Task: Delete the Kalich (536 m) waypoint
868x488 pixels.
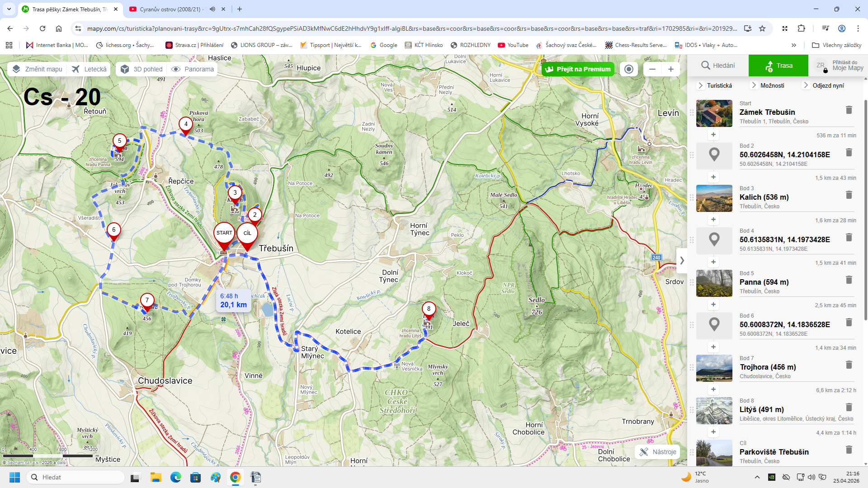Action: coord(849,195)
